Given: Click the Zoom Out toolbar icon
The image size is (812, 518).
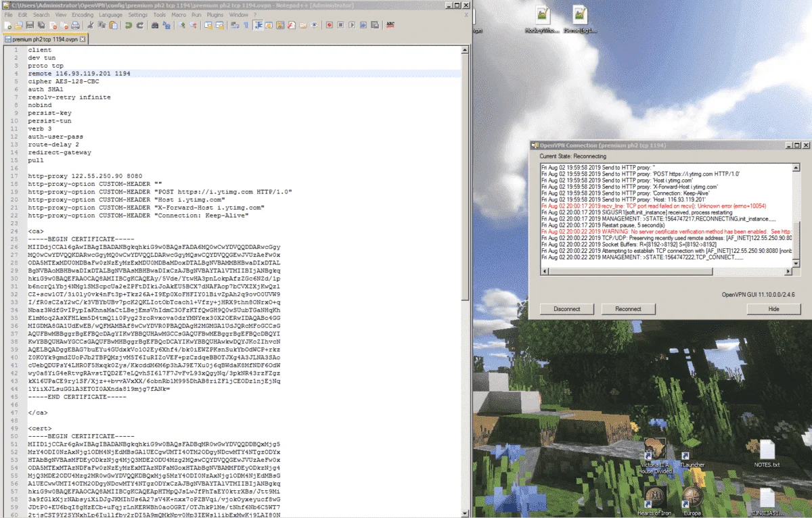Looking at the screenshot, I should coord(194,25).
